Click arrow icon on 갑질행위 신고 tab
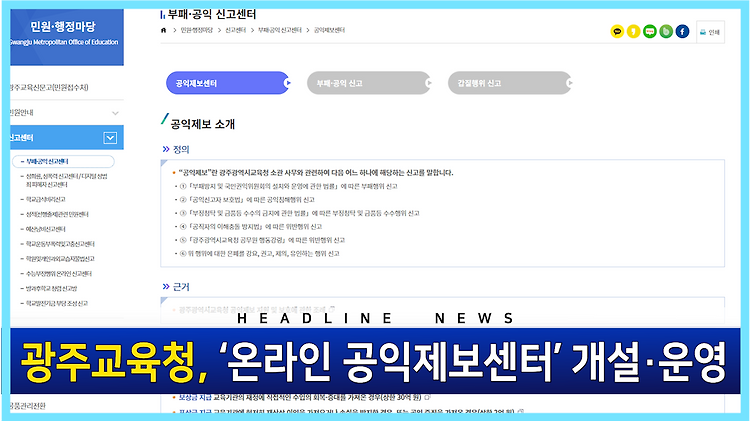 (569, 83)
